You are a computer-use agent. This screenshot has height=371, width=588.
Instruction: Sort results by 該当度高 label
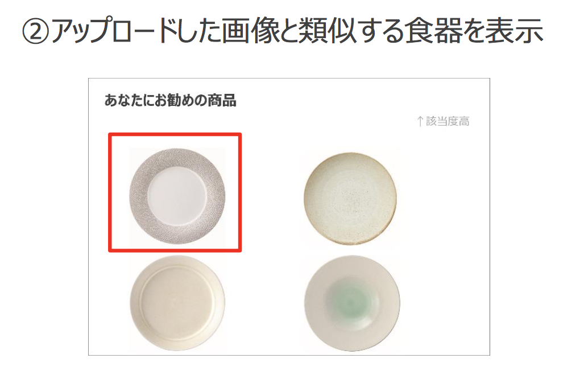click(448, 121)
